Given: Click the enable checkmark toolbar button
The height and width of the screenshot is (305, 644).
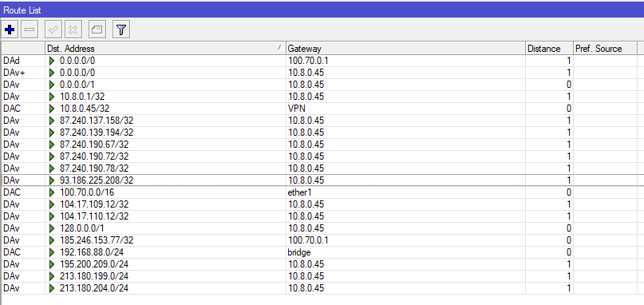Looking at the screenshot, I should [x=53, y=30].
